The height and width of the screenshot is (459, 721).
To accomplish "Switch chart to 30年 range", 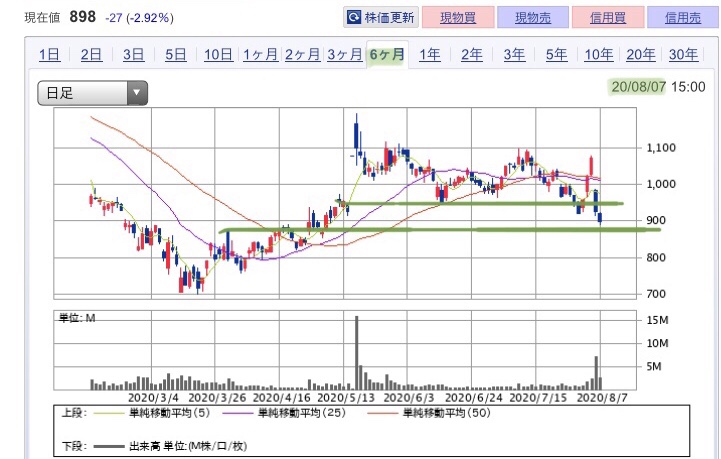I will pos(683,55).
